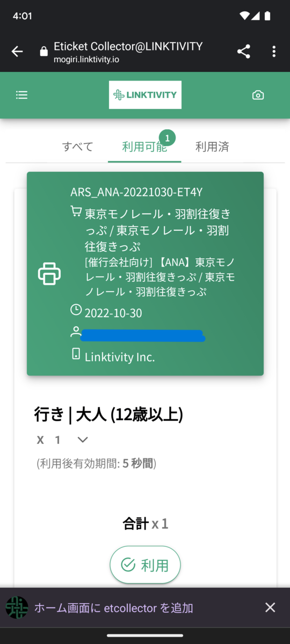Select the 利用可能 tab
This screenshot has width=290, height=644.
[x=144, y=147]
